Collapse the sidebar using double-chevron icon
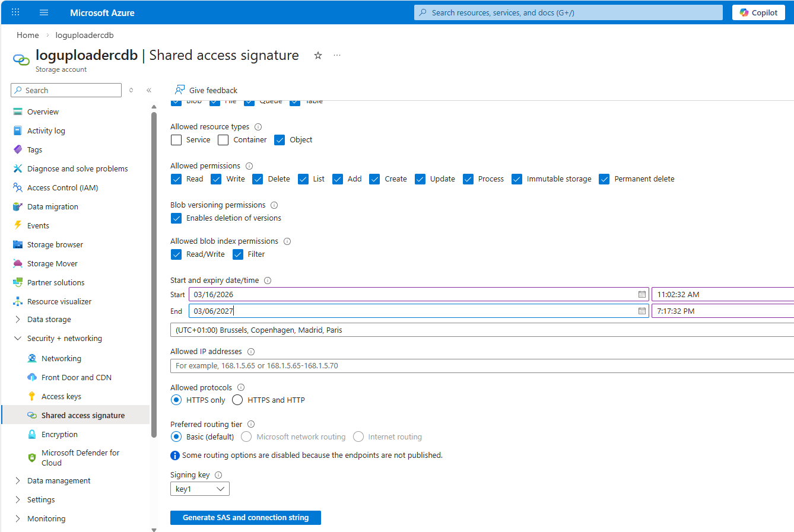Screen dimensions: 794x532 (149, 90)
